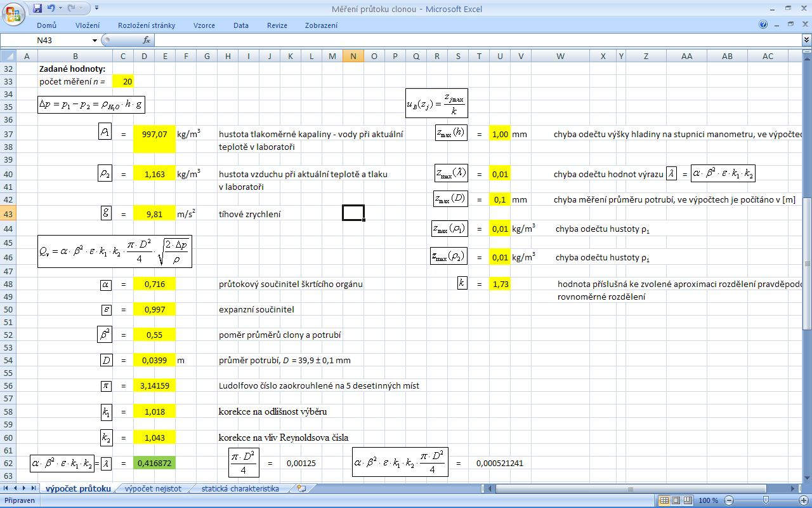This screenshot has height=508, width=812.
Task: Go to previous sheet navigation arrow
Action: tap(16, 488)
